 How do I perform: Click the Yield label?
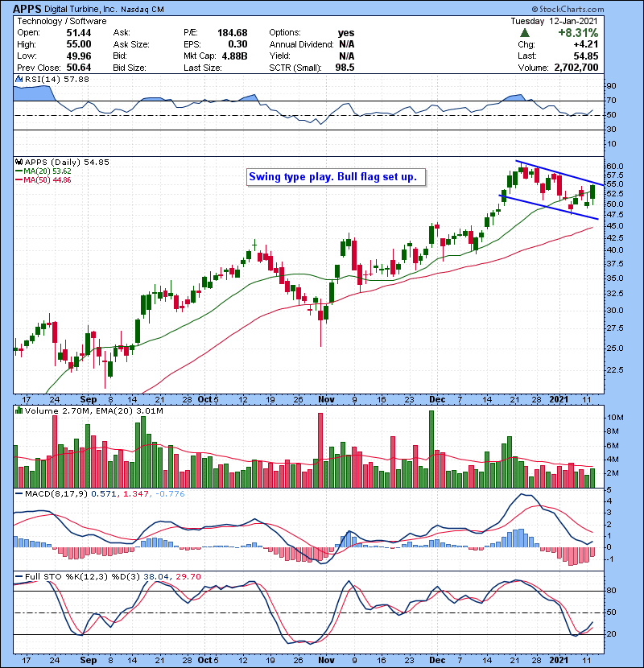[279, 56]
